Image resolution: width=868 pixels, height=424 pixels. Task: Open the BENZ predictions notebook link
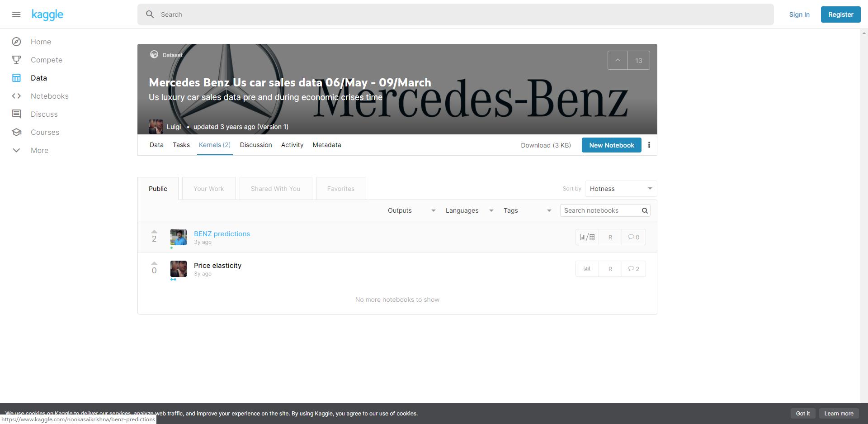point(222,234)
